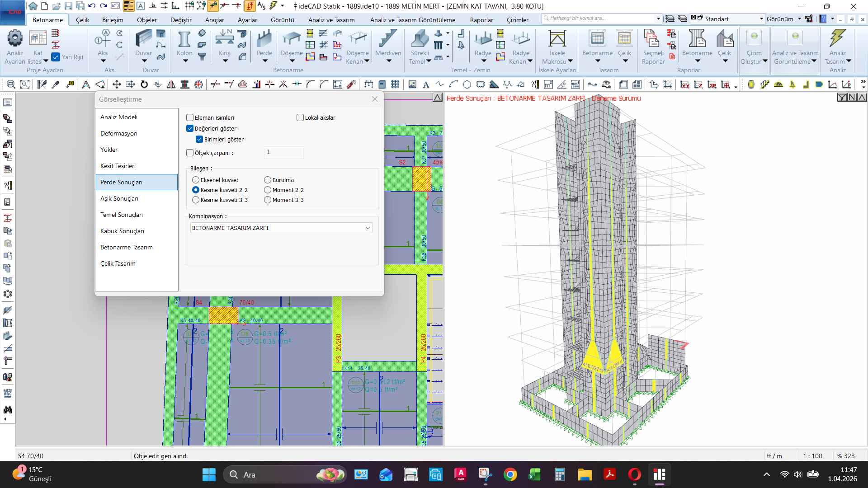Switch to the Çelik ribbon tab
868x488 pixels.
82,20
